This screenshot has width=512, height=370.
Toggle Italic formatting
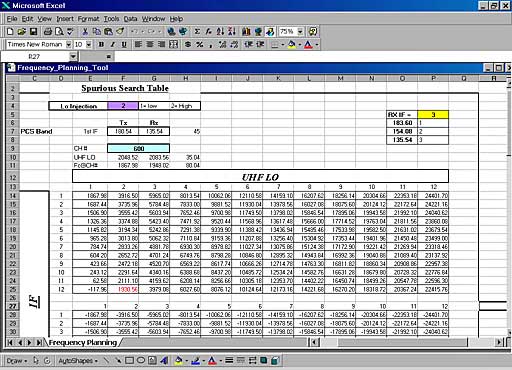[113, 44]
